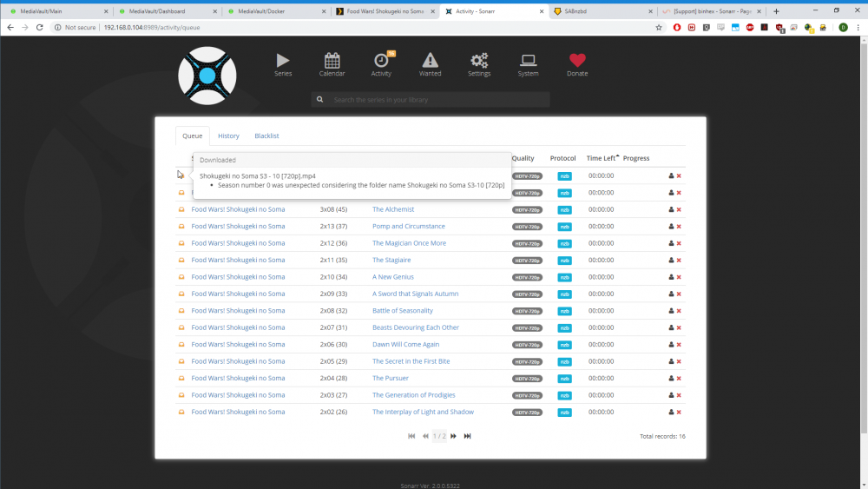The width and height of the screenshot is (868, 489).
Task: Open The Alchemist episode link
Action: [393, 209]
